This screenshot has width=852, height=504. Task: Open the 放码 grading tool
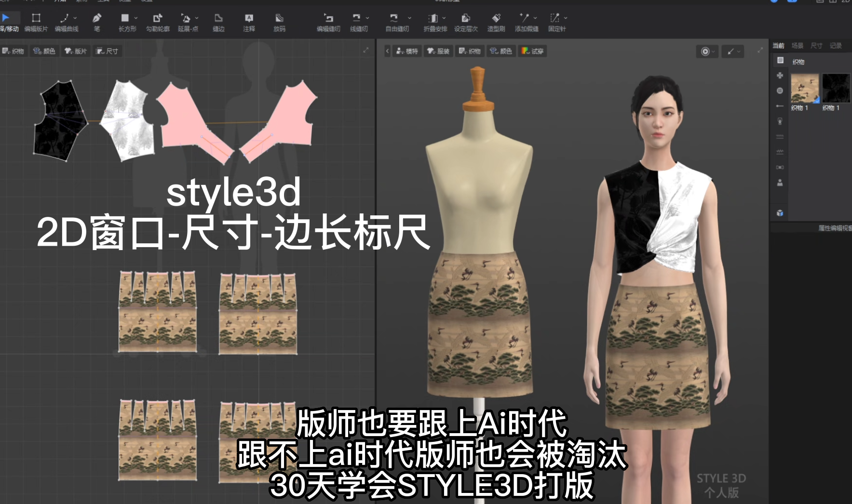(x=279, y=22)
